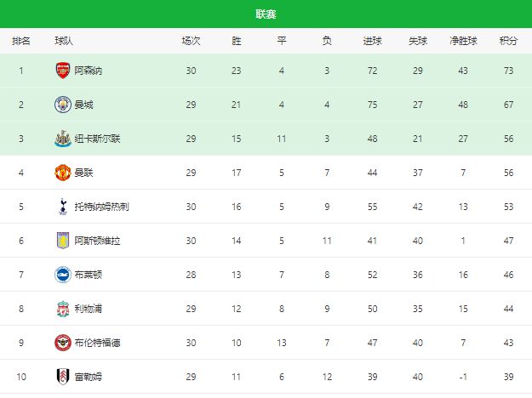532x398 pixels.
Task: Open the 布伦特福德 team link
Action: [97, 343]
